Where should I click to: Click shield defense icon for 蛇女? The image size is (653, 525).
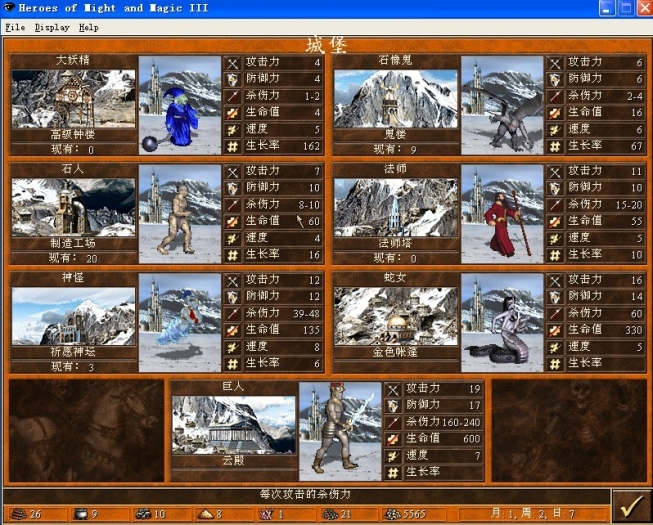coord(555,297)
